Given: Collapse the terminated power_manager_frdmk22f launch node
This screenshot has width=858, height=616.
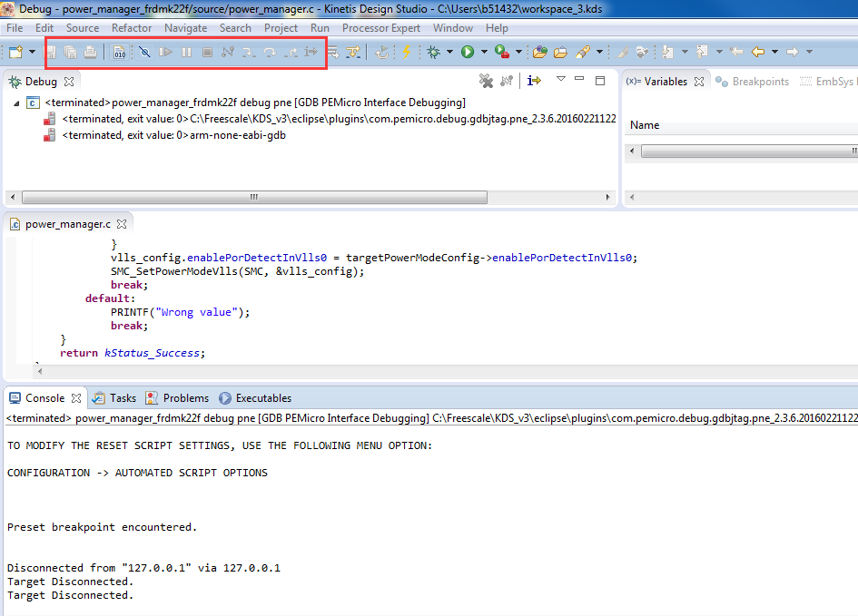Looking at the screenshot, I should pos(16,103).
